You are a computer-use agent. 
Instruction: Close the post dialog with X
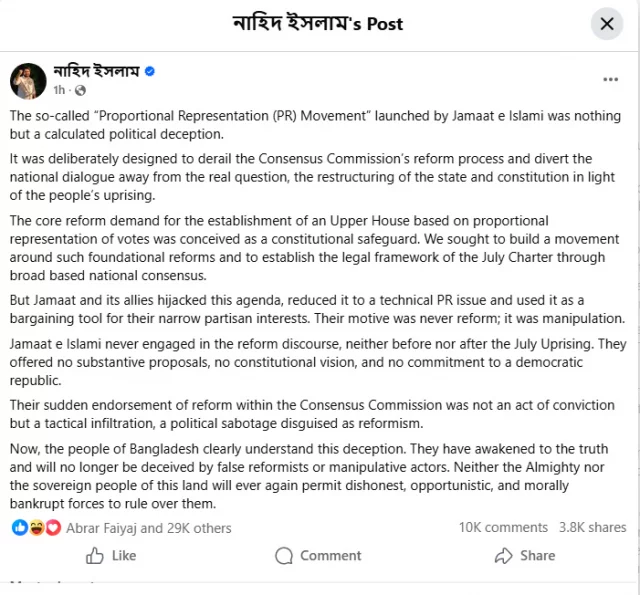tap(607, 24)
